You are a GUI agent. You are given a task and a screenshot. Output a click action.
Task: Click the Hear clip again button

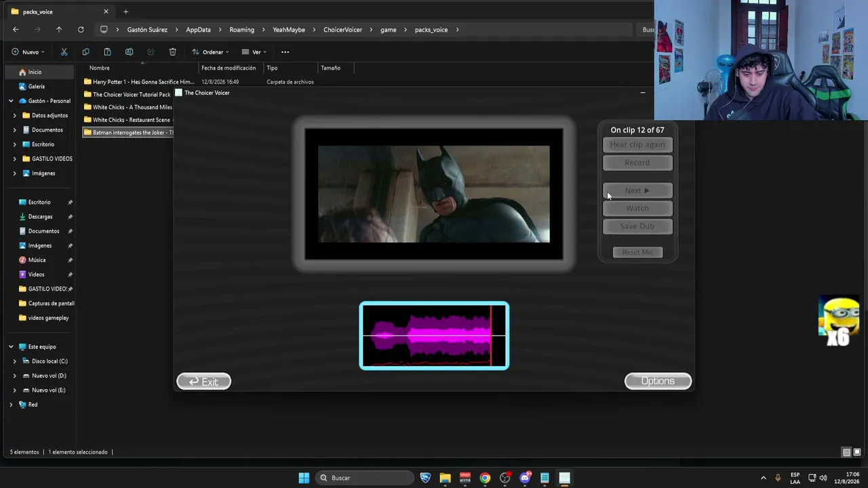(637, 144)
